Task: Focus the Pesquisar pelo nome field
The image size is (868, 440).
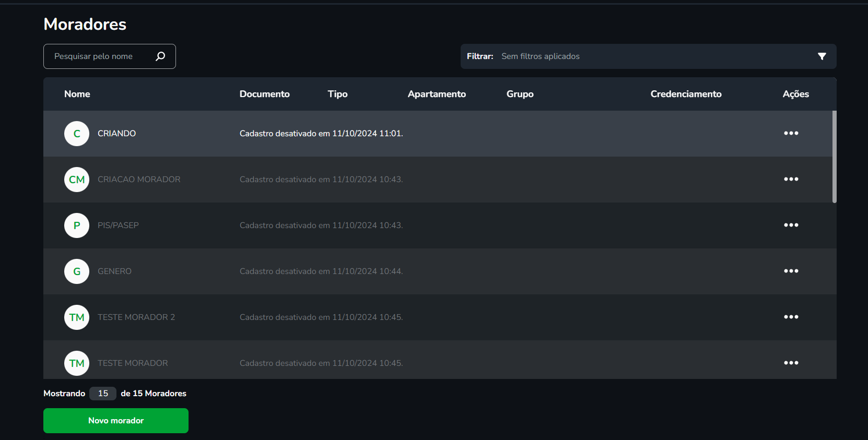Action: [x=99, y=56]
